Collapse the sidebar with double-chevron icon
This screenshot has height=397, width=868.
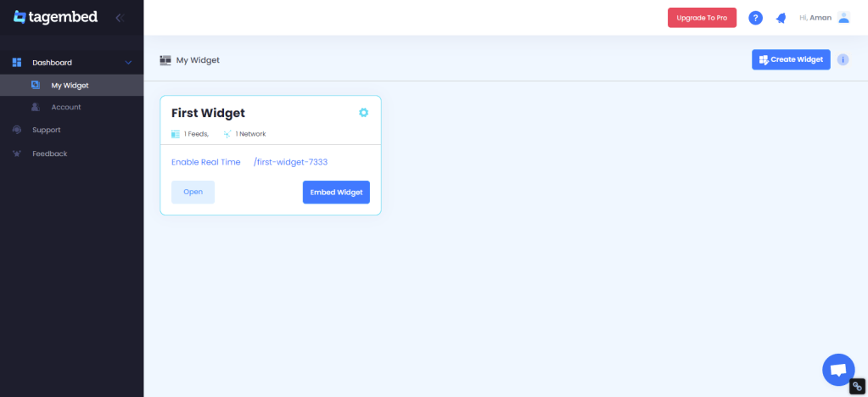point(120,17)
